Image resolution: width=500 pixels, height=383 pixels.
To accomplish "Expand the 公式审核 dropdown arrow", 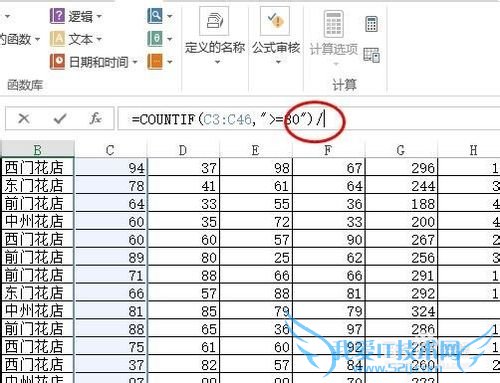I will point(278,62).
